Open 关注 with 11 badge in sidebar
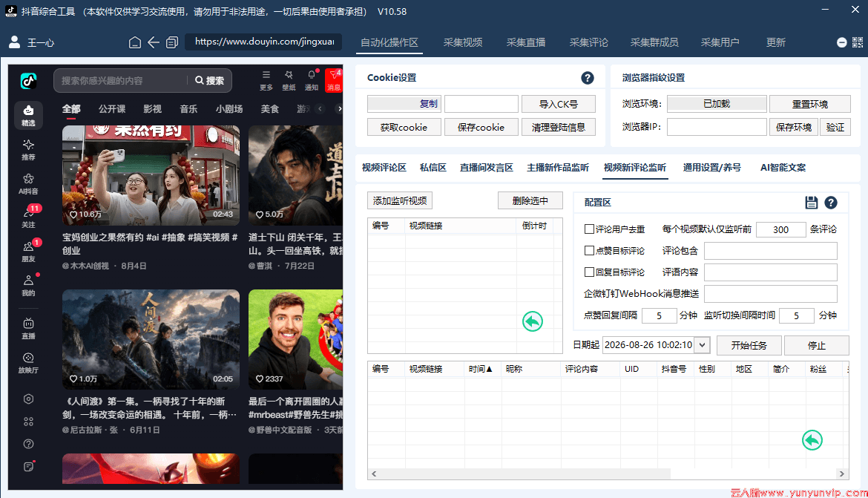Viewport: 868px width, 498px height. (x=28, y=217)
